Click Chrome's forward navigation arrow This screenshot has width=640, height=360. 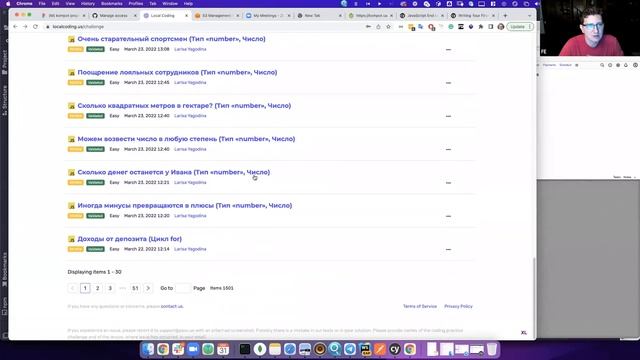[25, 27]
